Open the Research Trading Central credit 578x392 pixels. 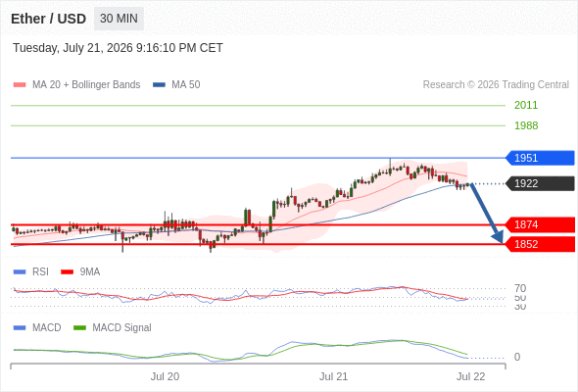(x=496, y=85)
